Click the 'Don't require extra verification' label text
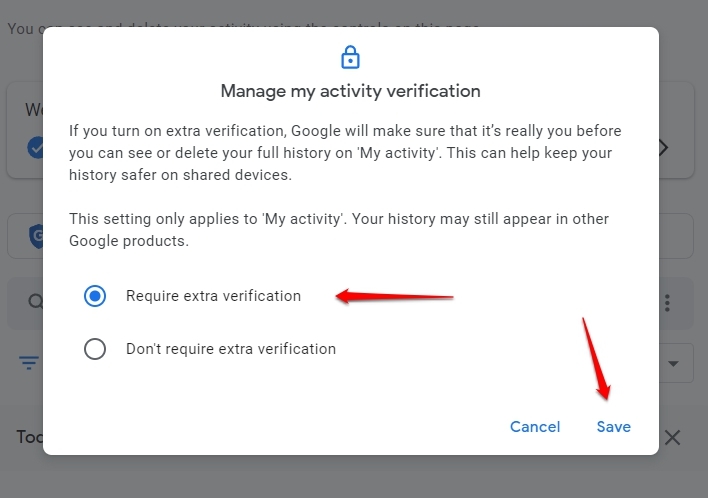The image size is (708, 498). [231, 349]
